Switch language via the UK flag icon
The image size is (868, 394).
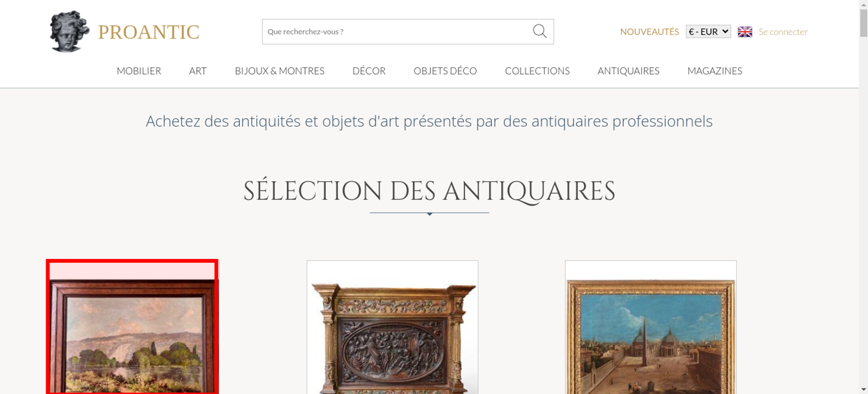click(x=745, y=32)
